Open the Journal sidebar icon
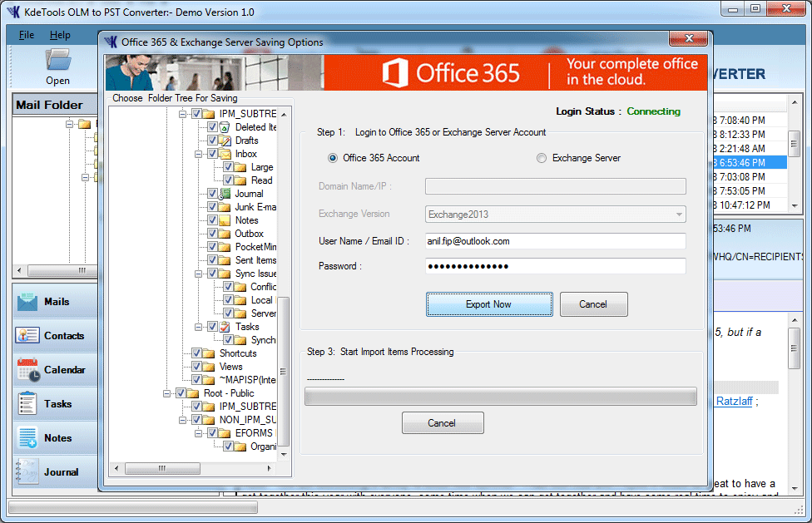The height and width of the screenshot is (523, 812). click(27, 471)
